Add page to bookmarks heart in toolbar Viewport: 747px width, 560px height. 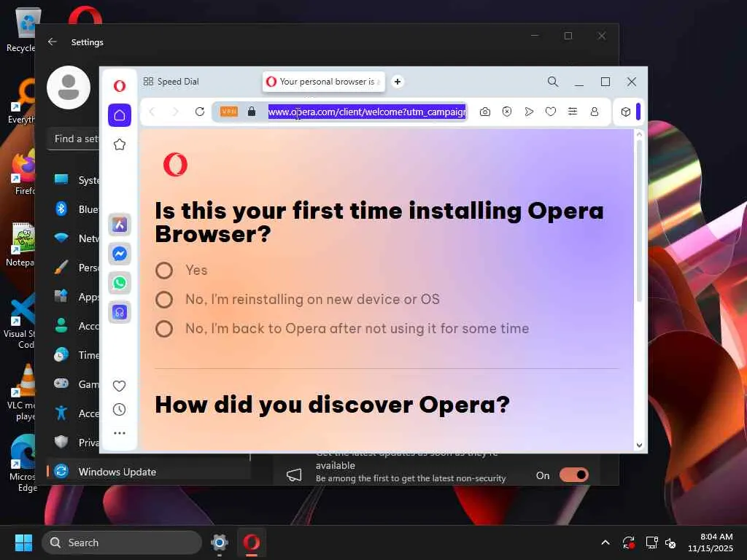(x=551, y=112)
